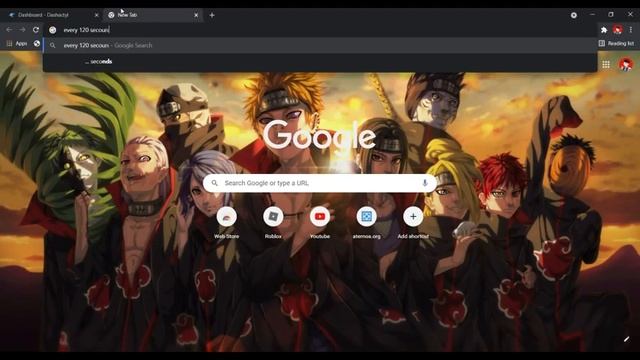Open the aternos.org shortcut
Screen dimensions: 640x360
tap(366, 222)
